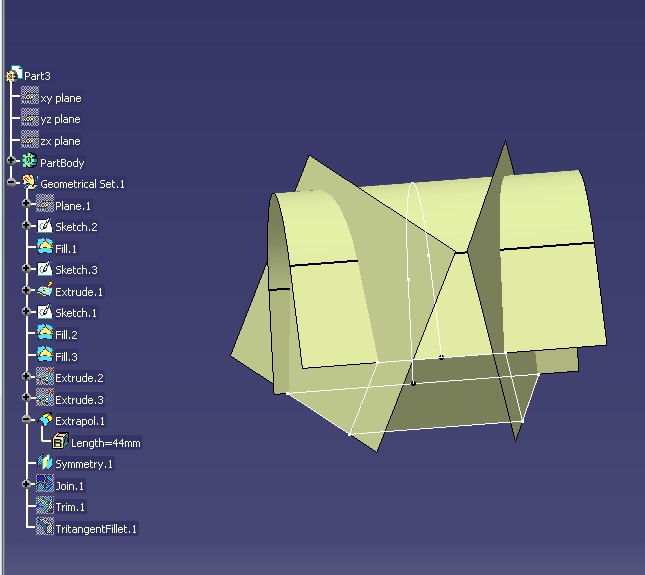Click the Extrapol.1 icon
645x575 pixels.
coord(45,420)
